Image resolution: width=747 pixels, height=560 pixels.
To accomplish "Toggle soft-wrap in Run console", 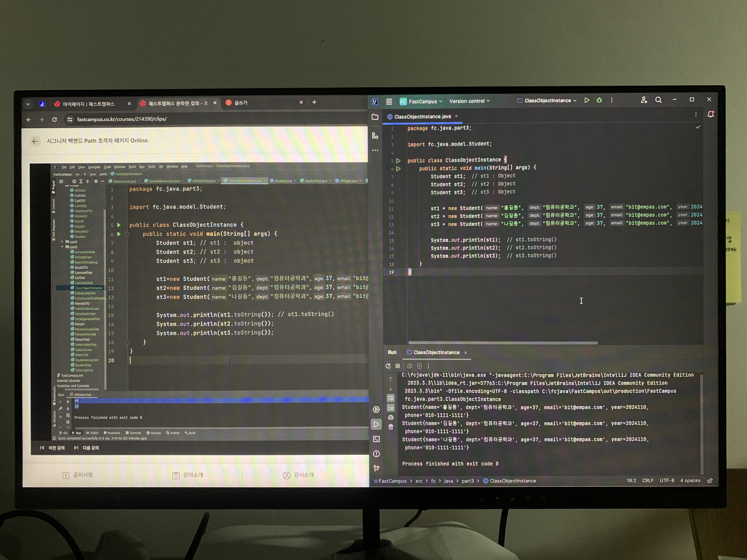I will coord(391,398).
